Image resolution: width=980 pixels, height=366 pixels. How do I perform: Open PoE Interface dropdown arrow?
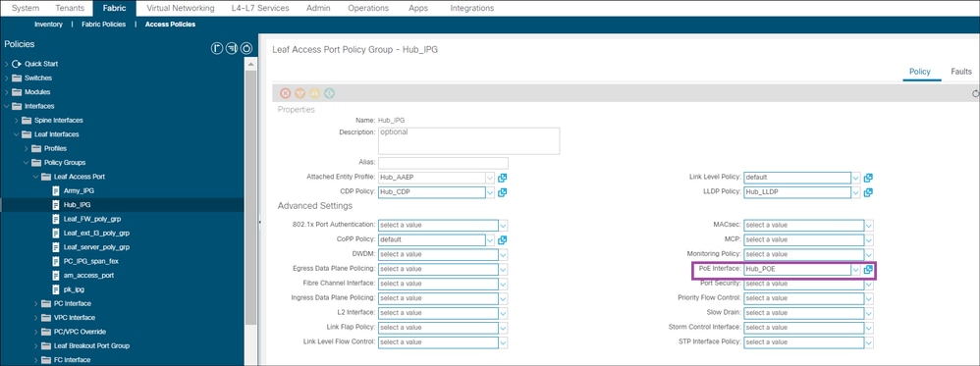[855, 269]
